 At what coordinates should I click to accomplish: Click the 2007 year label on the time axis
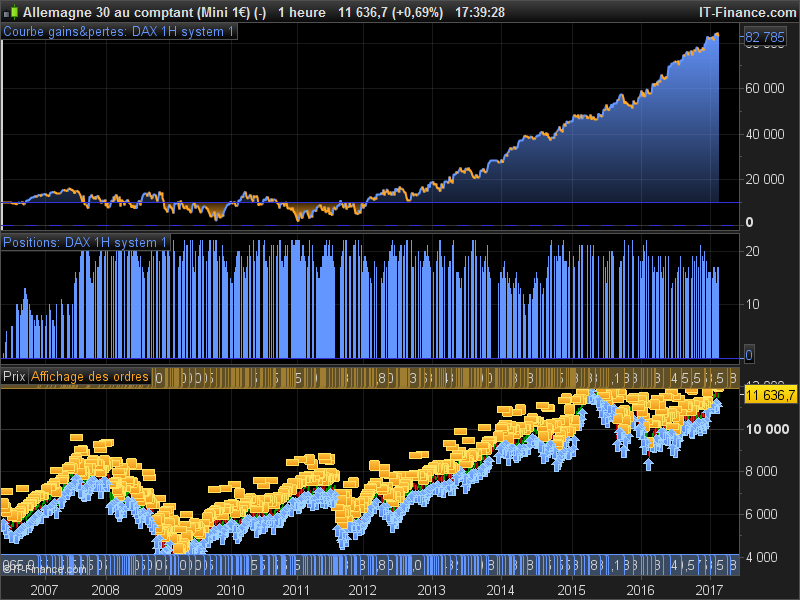pos(44,590)
